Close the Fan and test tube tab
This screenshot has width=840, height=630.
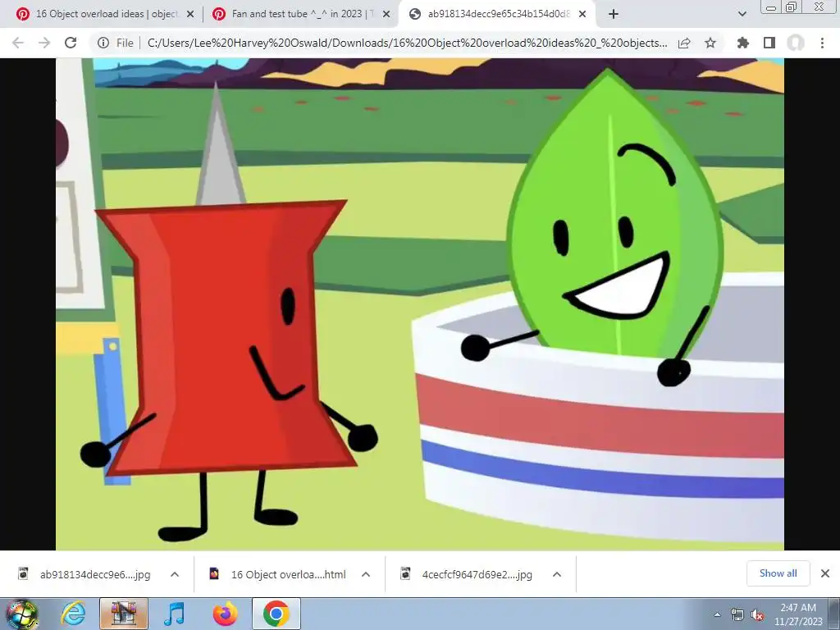click(x=386, y=15)
